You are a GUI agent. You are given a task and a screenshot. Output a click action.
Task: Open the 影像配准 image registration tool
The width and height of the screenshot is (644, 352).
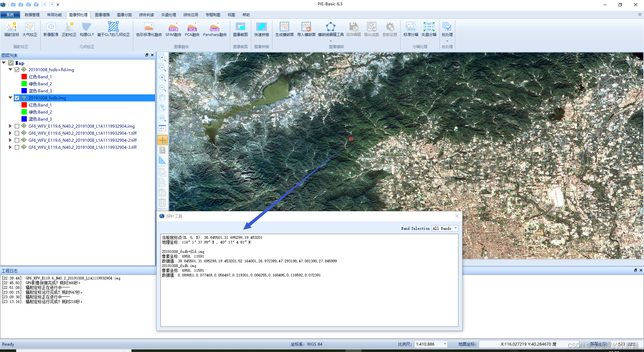tap(51, 29)
